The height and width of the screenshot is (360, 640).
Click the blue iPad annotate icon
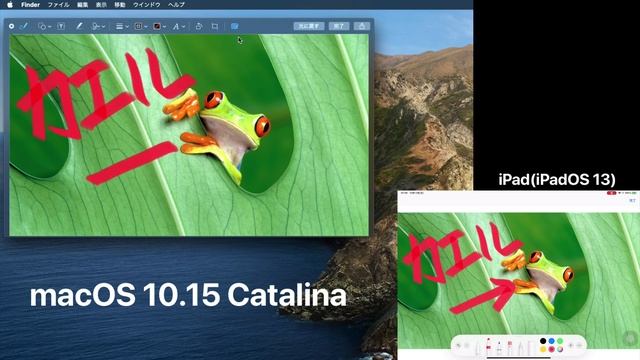coord(234,26)
